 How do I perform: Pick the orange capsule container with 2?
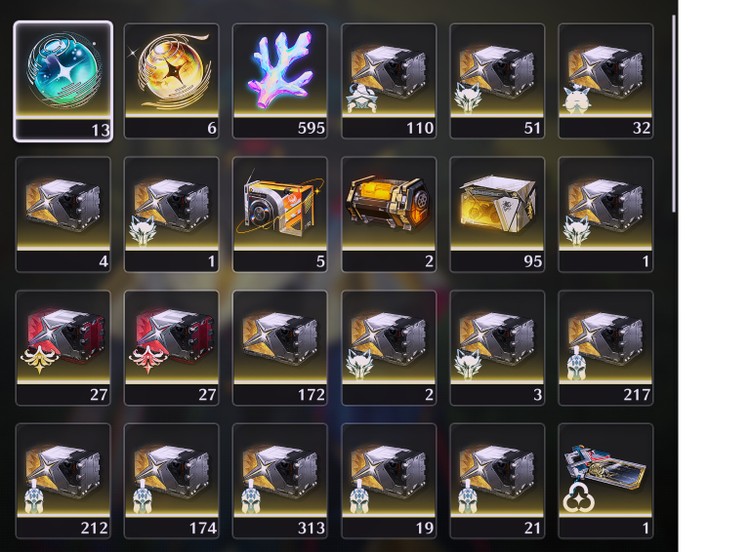[389, 215]
